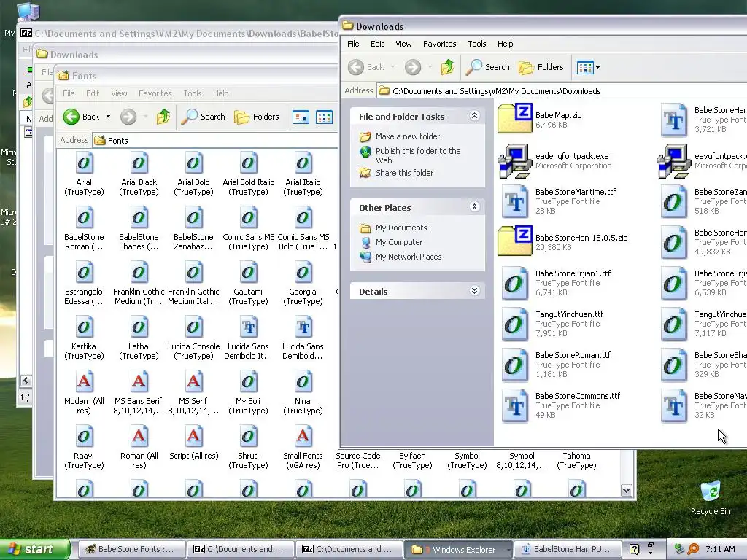Expand Details panel in Downloads
The height and width of the screenshot is (560, 747).
pos(474,290)
